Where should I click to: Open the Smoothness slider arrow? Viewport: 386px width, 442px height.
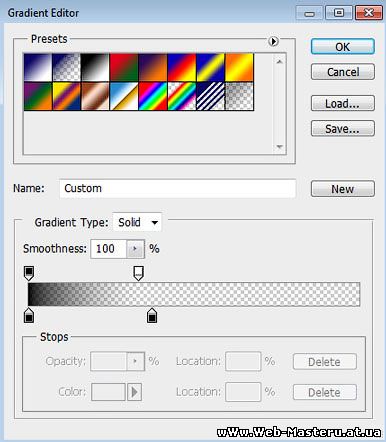tap(135, 249)
